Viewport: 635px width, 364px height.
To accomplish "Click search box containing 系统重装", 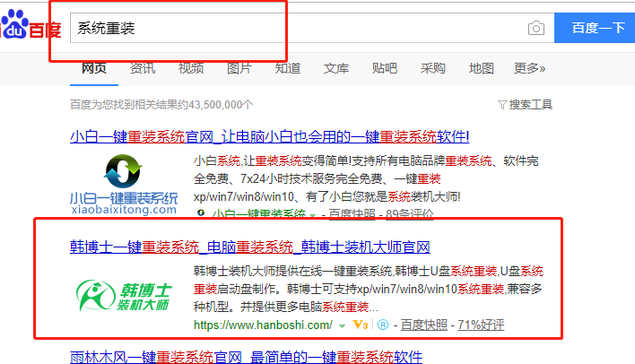I will coord(312,28).
